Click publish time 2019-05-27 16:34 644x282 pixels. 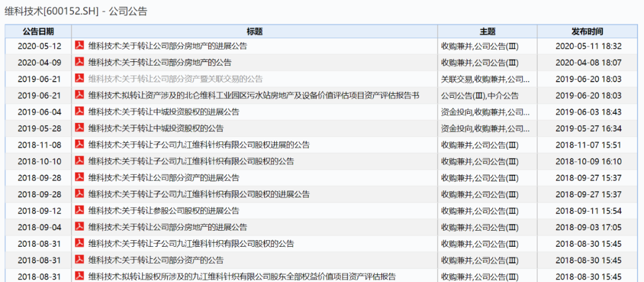589,128
